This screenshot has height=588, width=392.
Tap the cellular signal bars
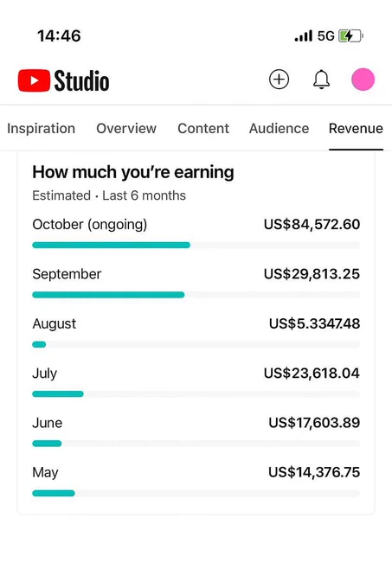[x=303, y=36]
